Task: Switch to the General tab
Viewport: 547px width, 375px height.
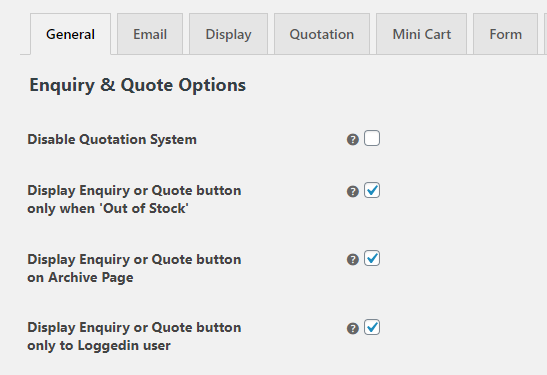Action: 70,34
